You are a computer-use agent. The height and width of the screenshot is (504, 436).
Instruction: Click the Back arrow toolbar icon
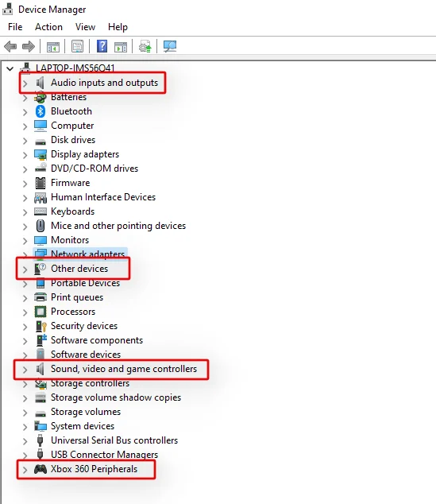point(10,47)
